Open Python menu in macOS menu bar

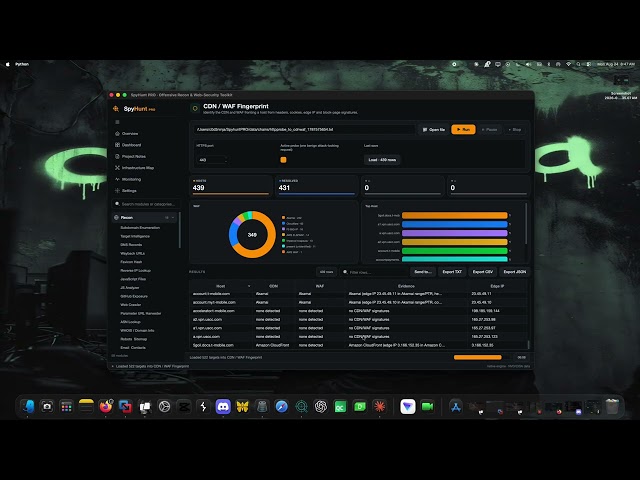tap(22, 64)
